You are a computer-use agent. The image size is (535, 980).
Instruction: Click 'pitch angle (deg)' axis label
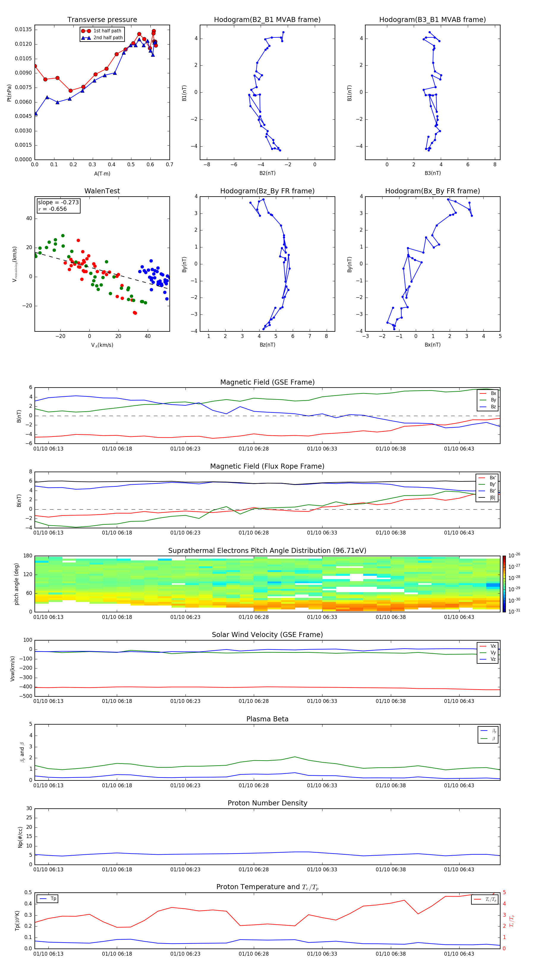coord(16,584)
